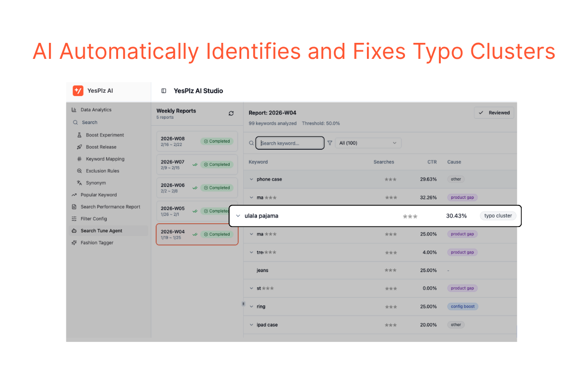Viewport: 588px width, 380px height.
Task: Click the Reviewed button
Action: 494,113
